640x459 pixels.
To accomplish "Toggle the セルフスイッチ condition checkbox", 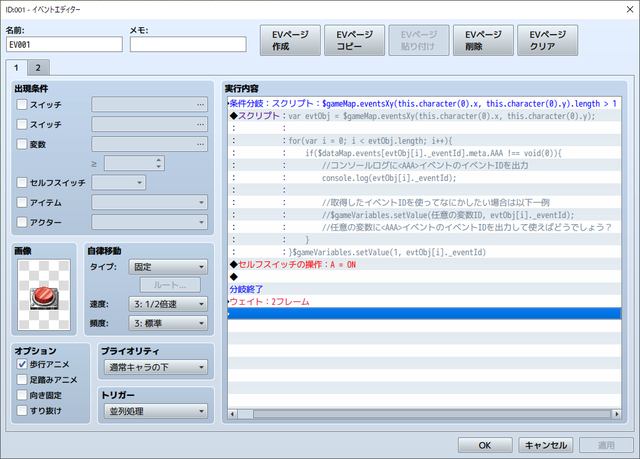I will pyautogui.click(x=22, y=182).
